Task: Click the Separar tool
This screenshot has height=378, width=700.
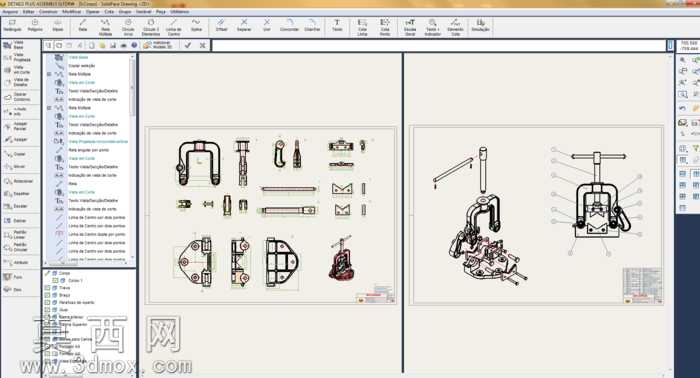Action: tap(244, 26)
